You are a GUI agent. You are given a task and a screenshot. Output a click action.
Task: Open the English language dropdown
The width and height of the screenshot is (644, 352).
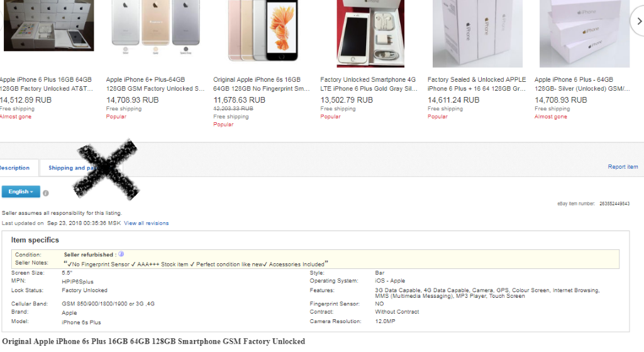click(21, 191)
